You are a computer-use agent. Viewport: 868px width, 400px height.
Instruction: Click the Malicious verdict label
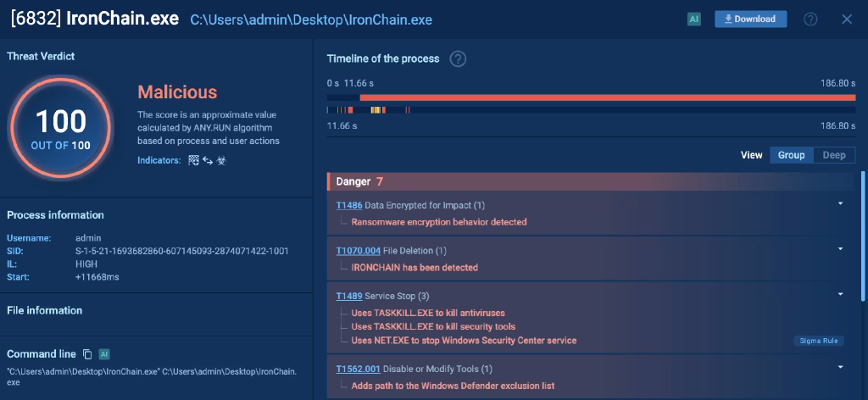click(177, 92)
